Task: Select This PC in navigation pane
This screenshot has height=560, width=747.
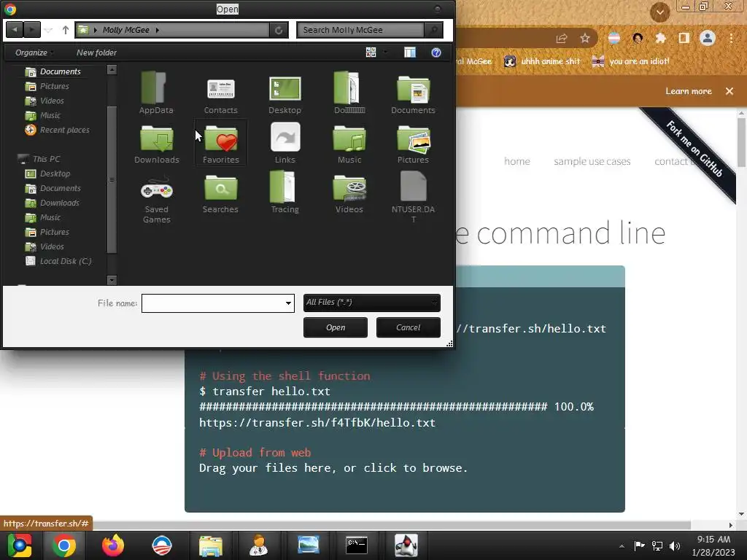Action: [x=39, y=159]
